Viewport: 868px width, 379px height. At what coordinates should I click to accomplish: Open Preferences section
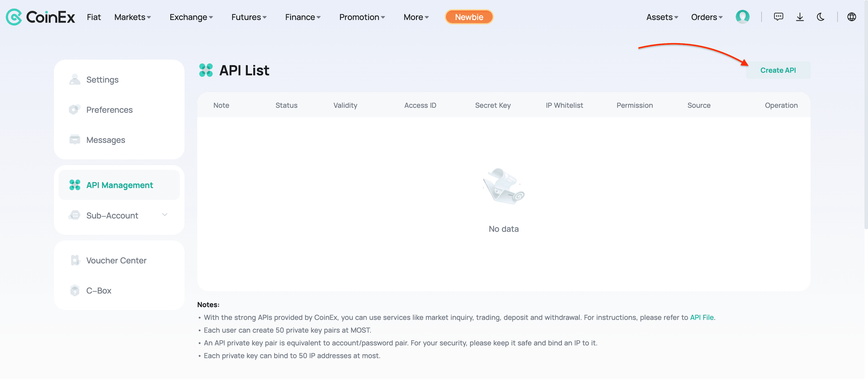click(x=109, y=109)
